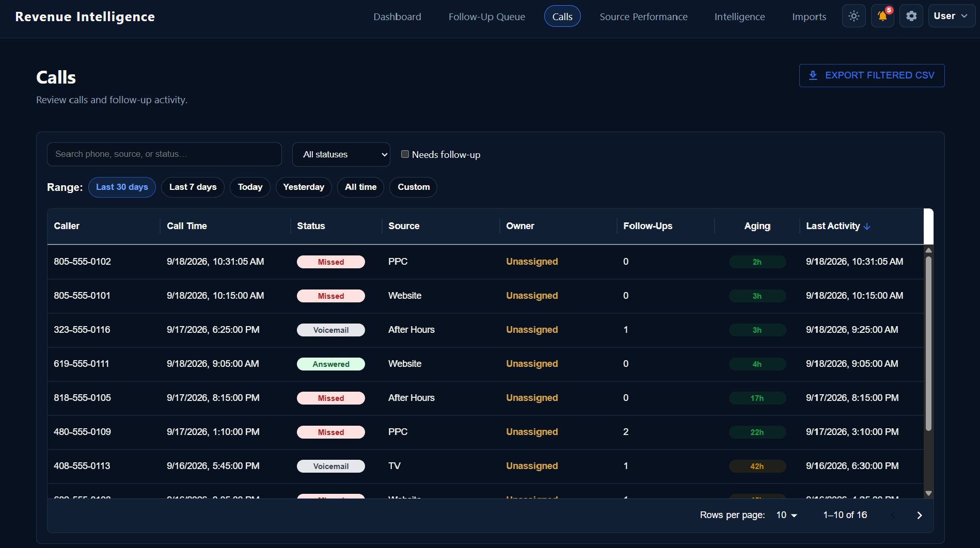Open the All statuses dropdown
The width and height of the screenshot is (980, 548).
pos(341,154)
